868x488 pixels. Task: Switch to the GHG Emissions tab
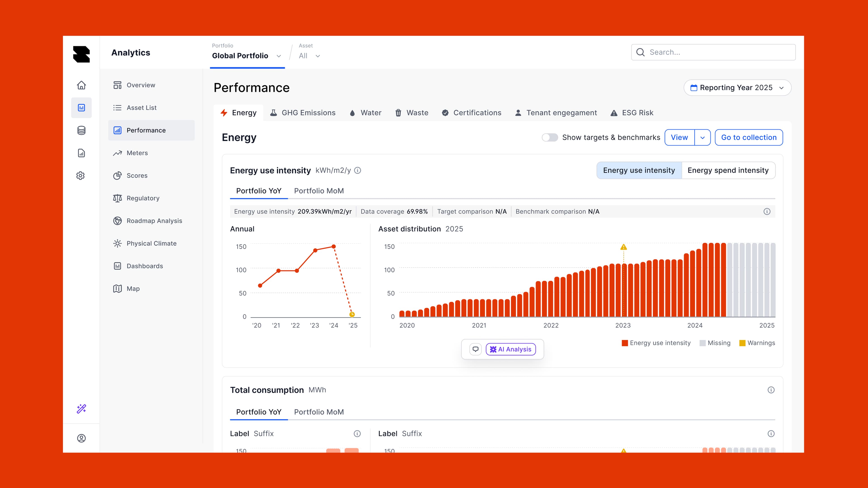[303, 113]
